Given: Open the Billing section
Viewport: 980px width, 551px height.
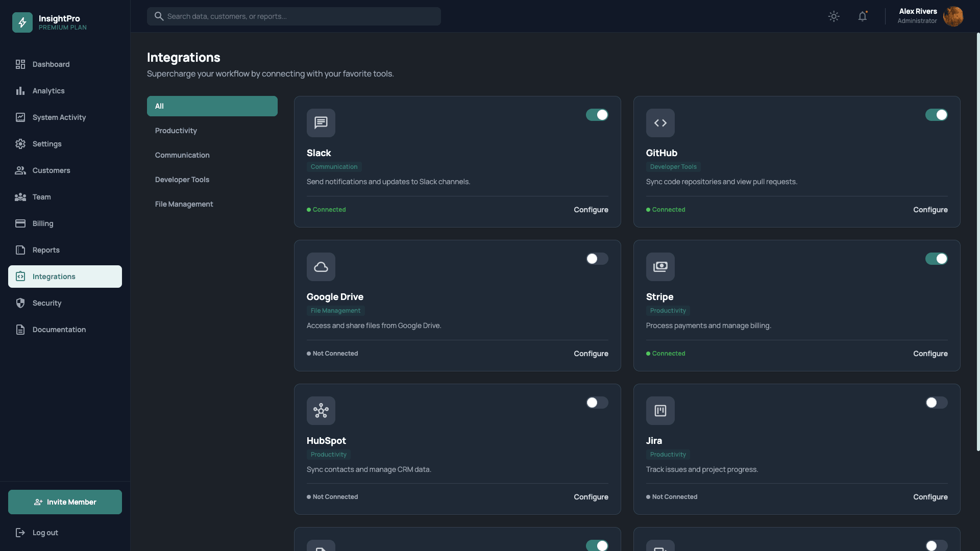Looking at the screenshot, I should coord(43,223).
